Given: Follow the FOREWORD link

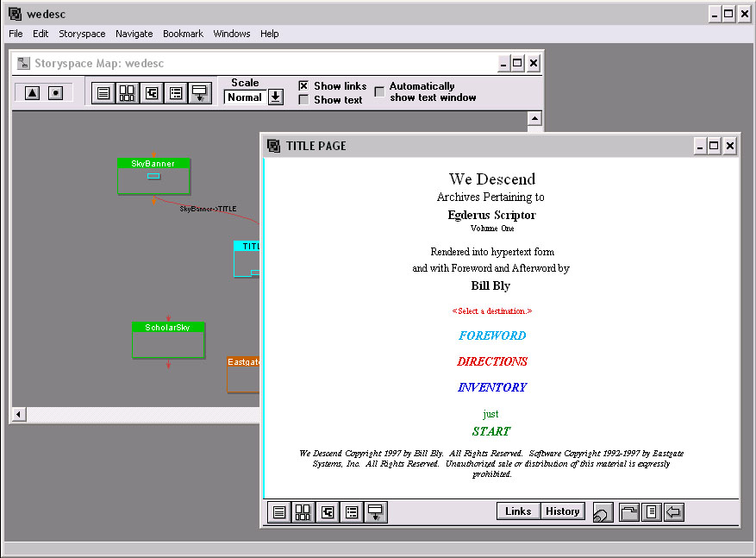Looking at the screenshot, I should pos(491,335).
